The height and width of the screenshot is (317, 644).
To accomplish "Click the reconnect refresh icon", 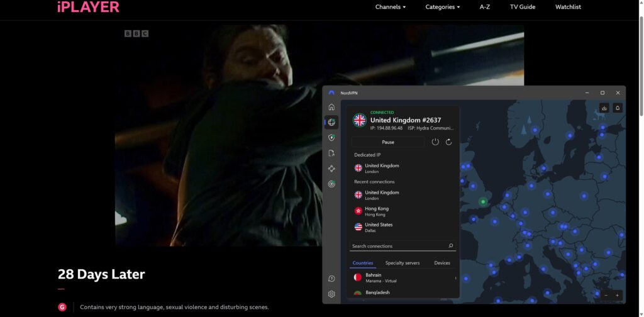I will click(448, 142).
